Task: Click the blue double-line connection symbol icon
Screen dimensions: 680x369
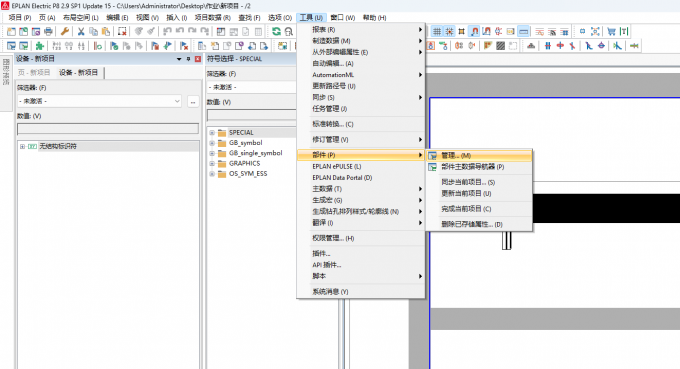Action: (x=548, y=46)
